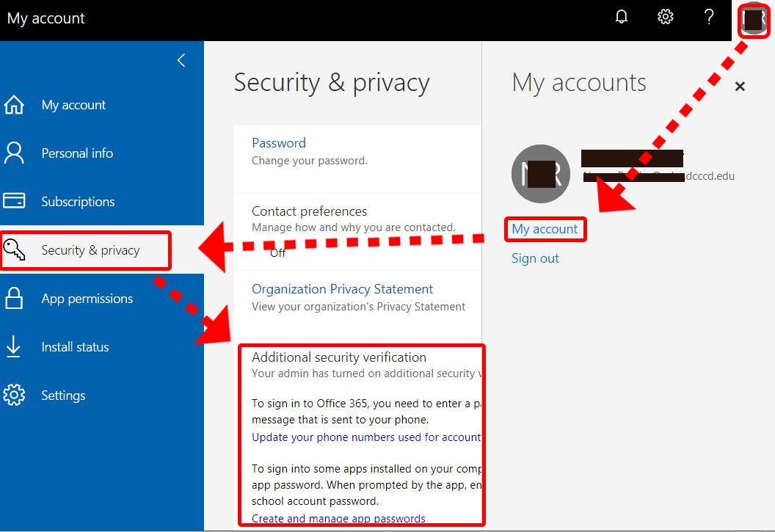Open the Password section link
Screen dimensions: 775x532
[278, 143]
